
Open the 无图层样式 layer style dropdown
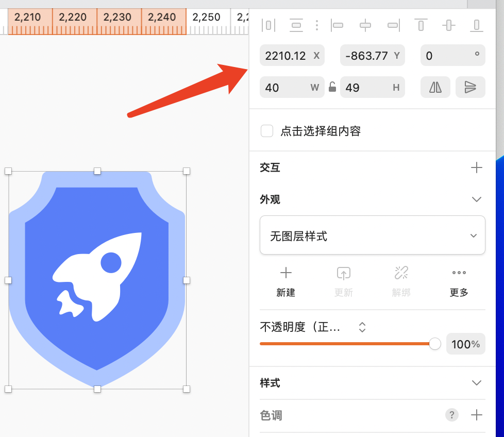[372, 236]
